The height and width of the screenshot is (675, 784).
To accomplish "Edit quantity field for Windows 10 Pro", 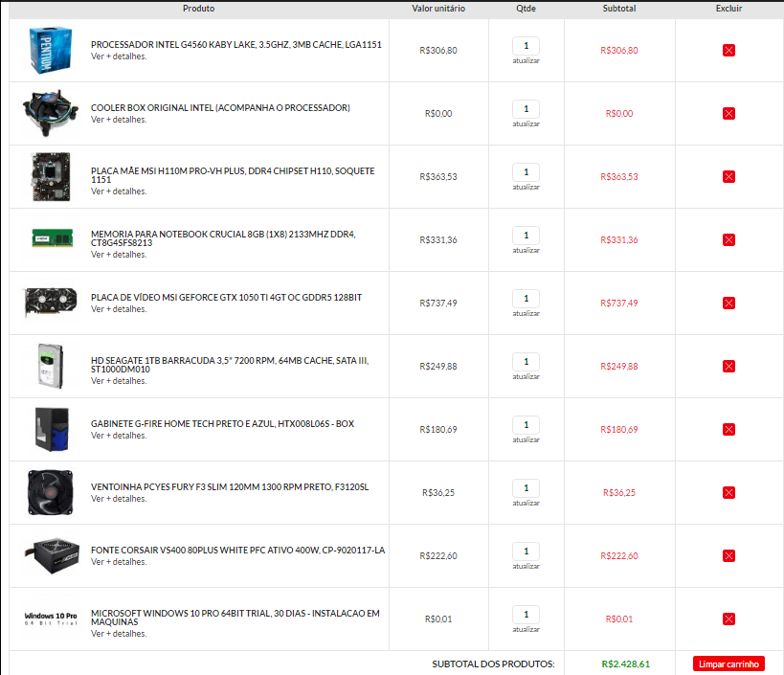I will (x=526, y=615).
